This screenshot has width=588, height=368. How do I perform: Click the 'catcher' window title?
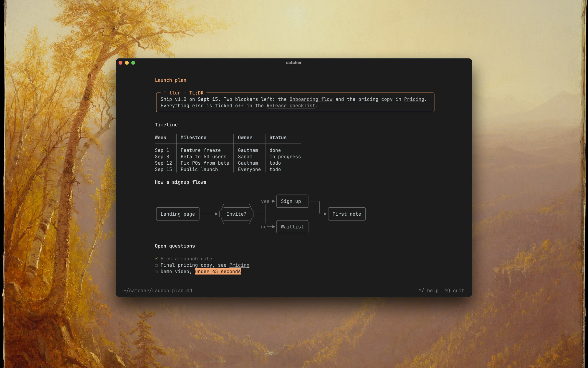pos(294,63)
